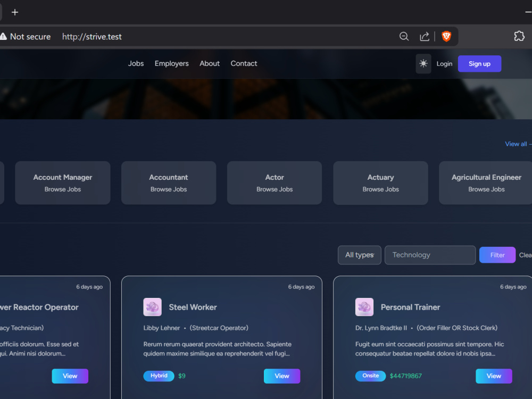Go to the About page
The image size is (532, 399).
pos(209,63)
